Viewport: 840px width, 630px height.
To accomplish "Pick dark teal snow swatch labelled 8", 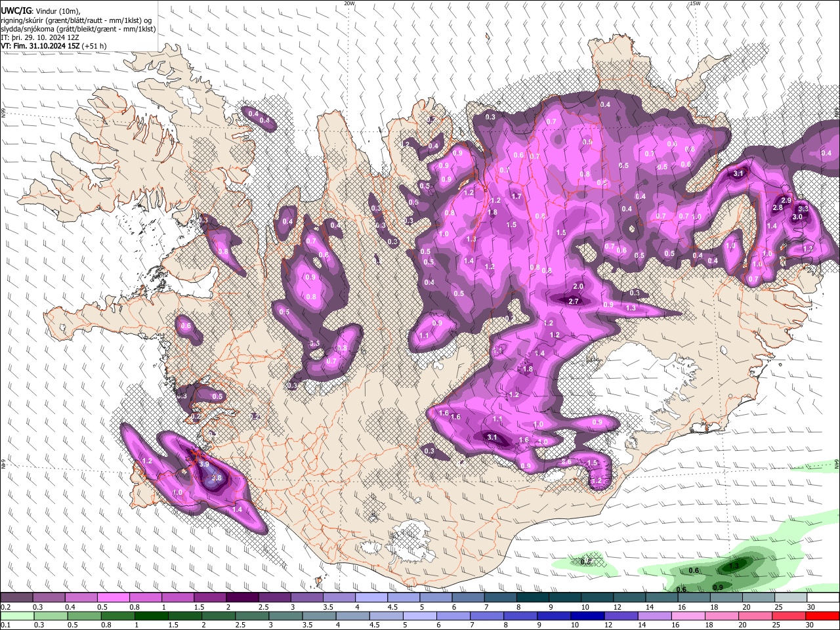I will tap(532, 598).
